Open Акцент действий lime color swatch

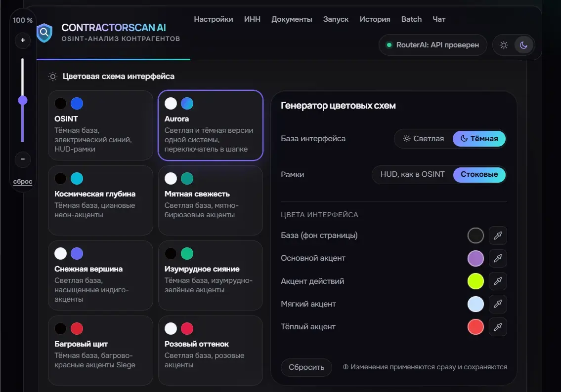tap(475, 281)
